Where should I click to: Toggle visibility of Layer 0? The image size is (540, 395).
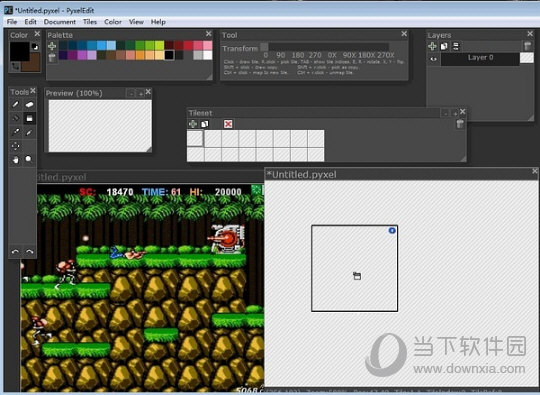[434, 59]
